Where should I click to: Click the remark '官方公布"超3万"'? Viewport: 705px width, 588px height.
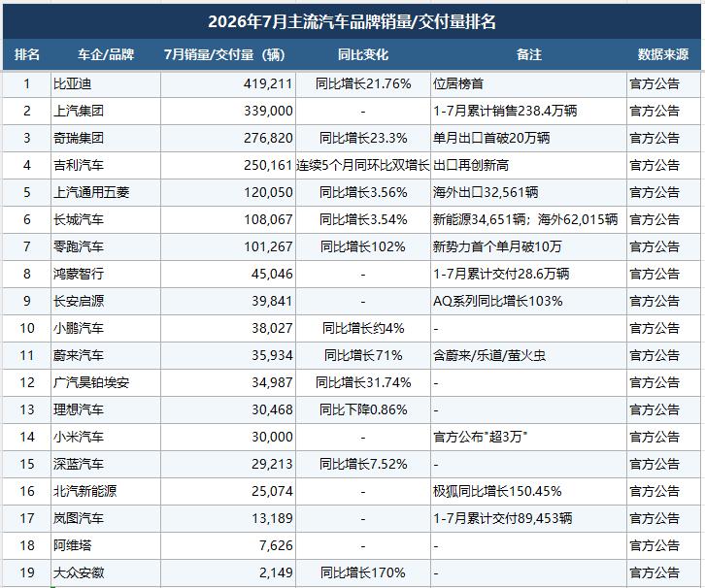(480, 437)
